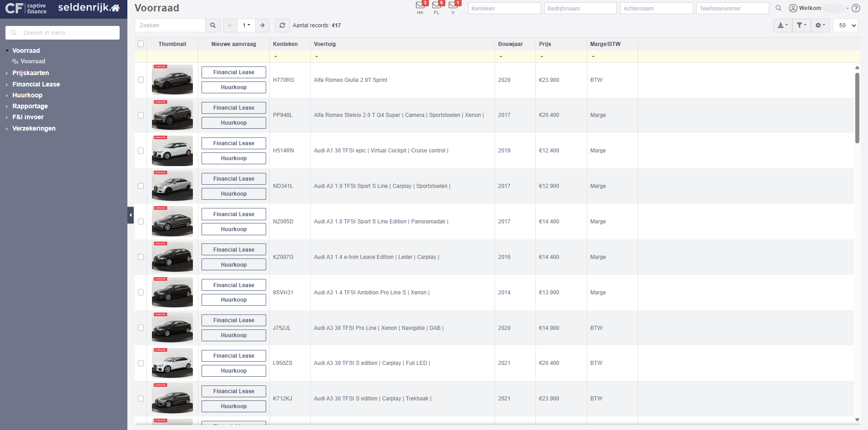Sort by the Prijs column header
The height and width of the screenshot is (430, 868).
coord(545,44)
